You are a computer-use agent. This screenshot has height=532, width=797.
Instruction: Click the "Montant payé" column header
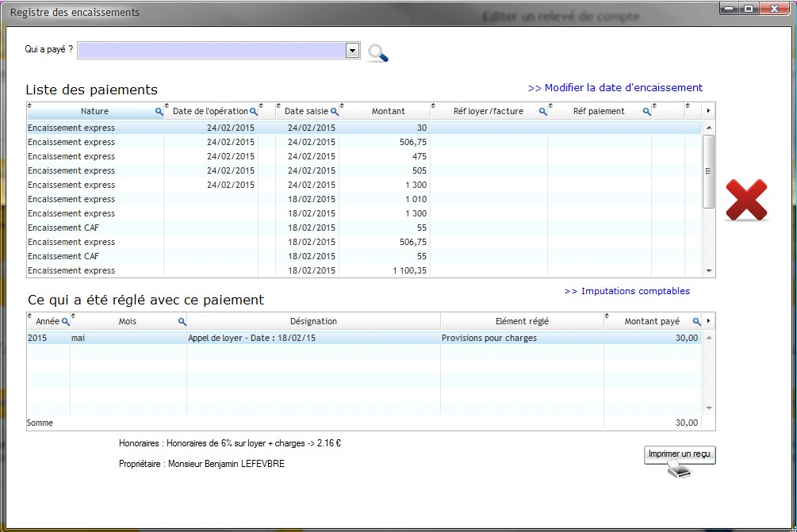(x=652, y=322)
